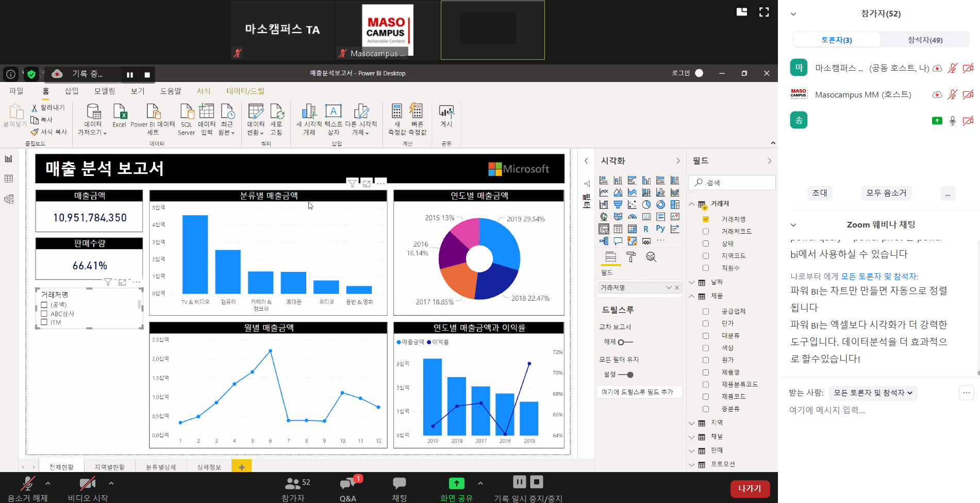Tick the ABC상사 slicer checkbox
980x503 pixels.
point(44,314)
